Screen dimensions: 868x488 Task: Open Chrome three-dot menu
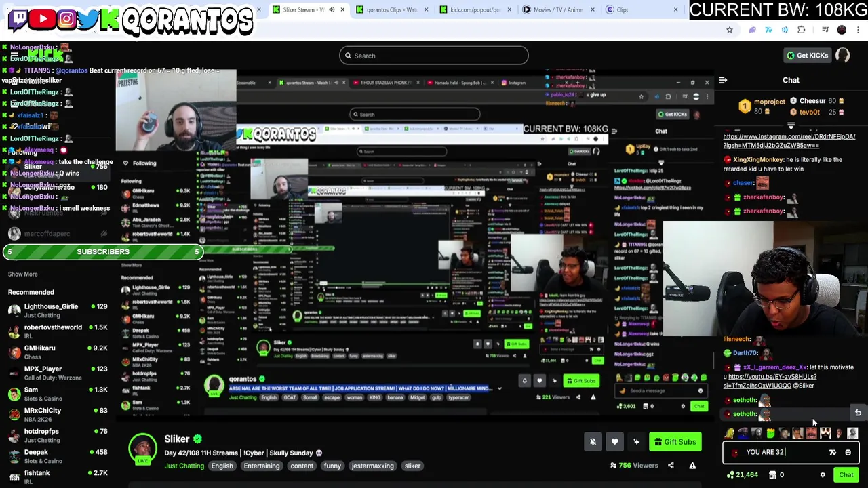859,30
